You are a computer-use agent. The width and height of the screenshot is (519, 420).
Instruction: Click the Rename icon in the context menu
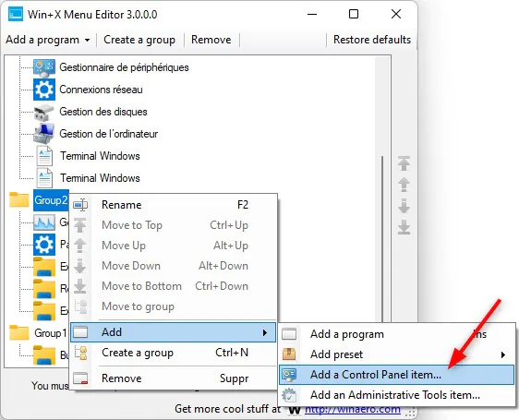pyautogui.click(x=80, y=205)
